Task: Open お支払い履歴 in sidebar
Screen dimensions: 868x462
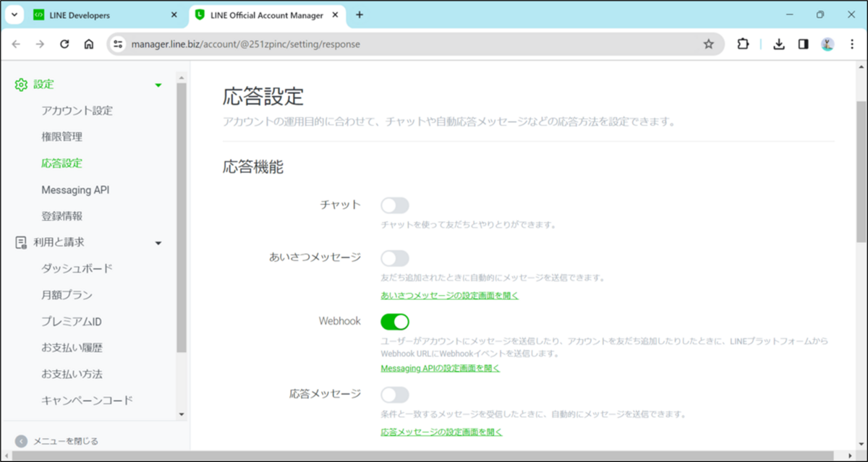Action: [72, 348]
